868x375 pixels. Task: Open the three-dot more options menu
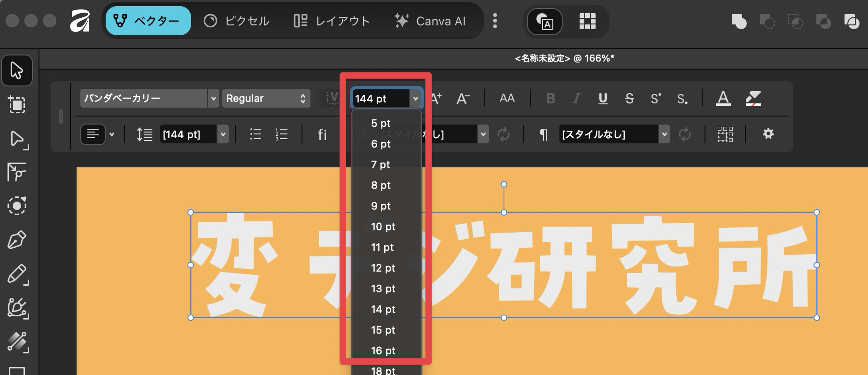[x=495, y=21]
